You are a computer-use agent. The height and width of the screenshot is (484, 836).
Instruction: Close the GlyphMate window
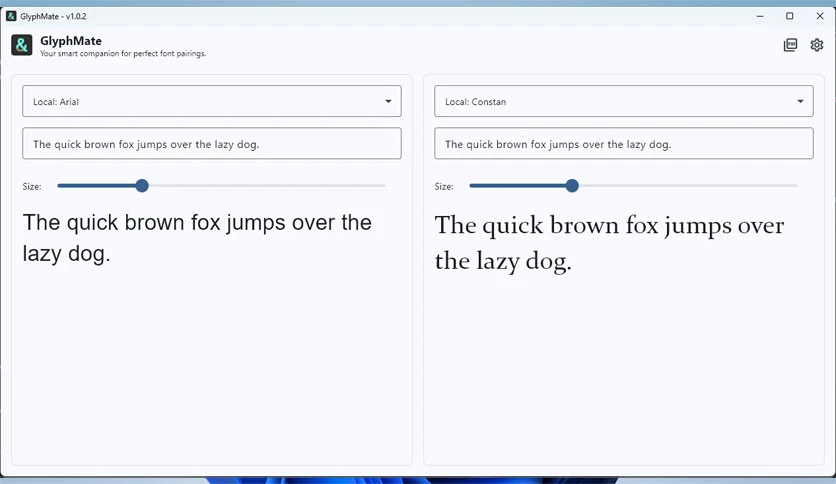(x=820, y=17)
